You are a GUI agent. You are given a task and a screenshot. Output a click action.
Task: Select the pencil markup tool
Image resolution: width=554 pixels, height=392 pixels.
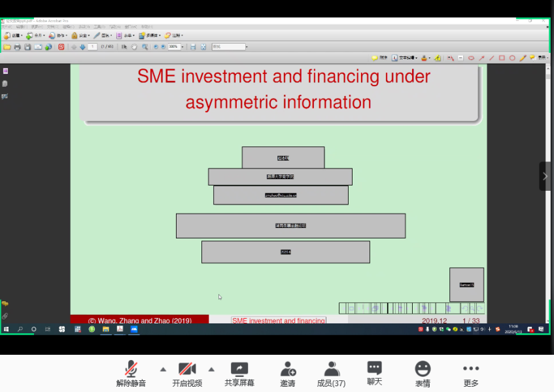pos(522,58)
